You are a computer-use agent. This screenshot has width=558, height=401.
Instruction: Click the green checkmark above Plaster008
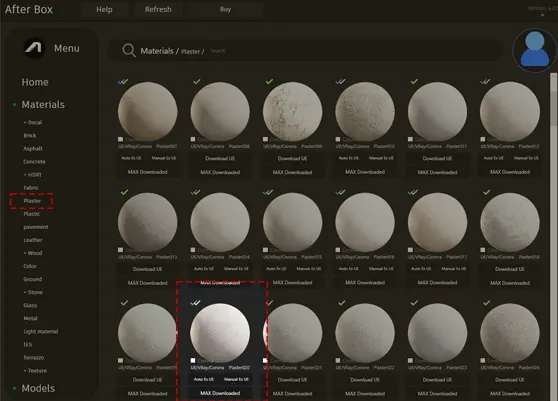click(197, 82)
